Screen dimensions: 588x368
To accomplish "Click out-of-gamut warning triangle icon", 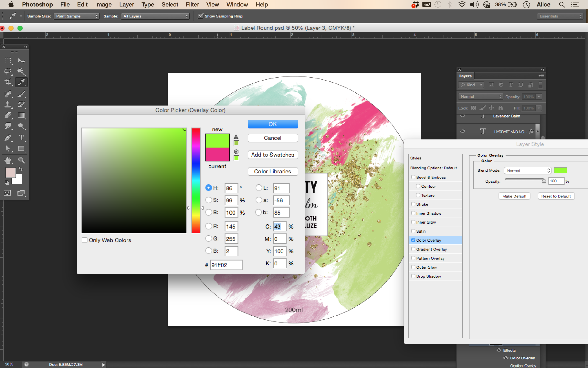I will 236,137.
